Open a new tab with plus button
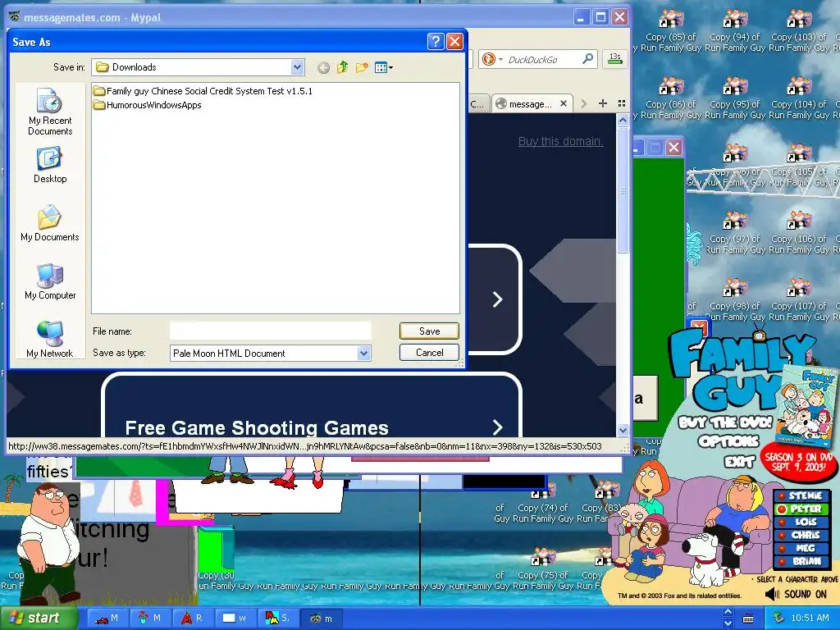This screenshot has height=630, width=840. pyautogui.click(x=603, y=103)
